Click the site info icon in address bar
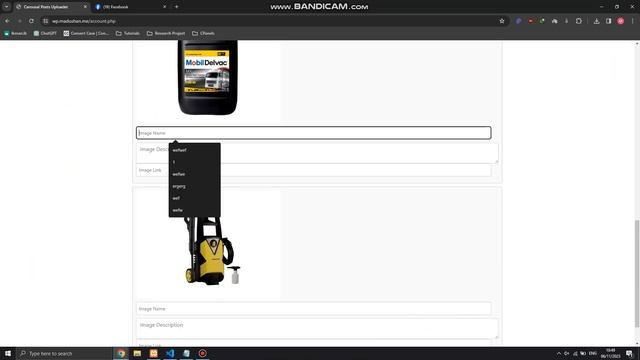Screen dimensions: 640x360 click(x=46, y=21)
